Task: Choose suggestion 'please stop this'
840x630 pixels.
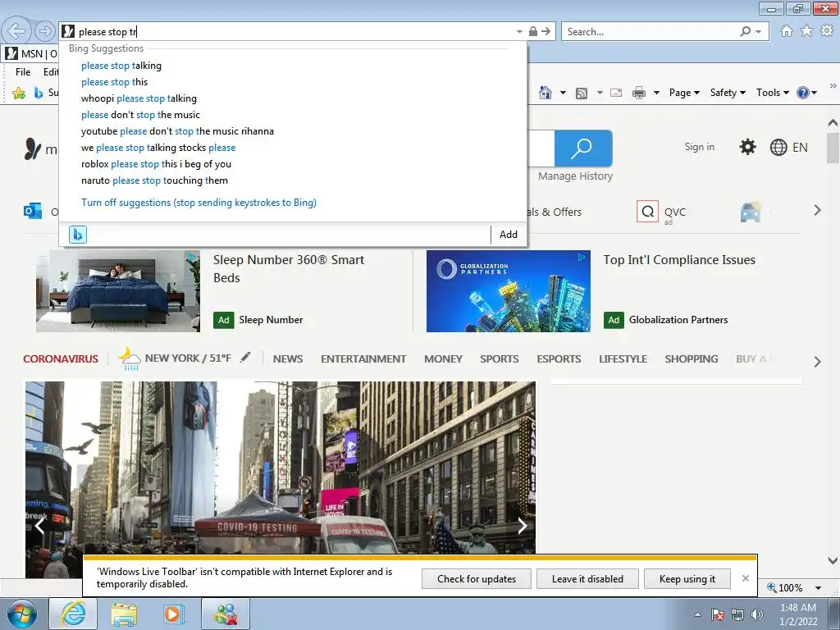Action: coord(114,82)
